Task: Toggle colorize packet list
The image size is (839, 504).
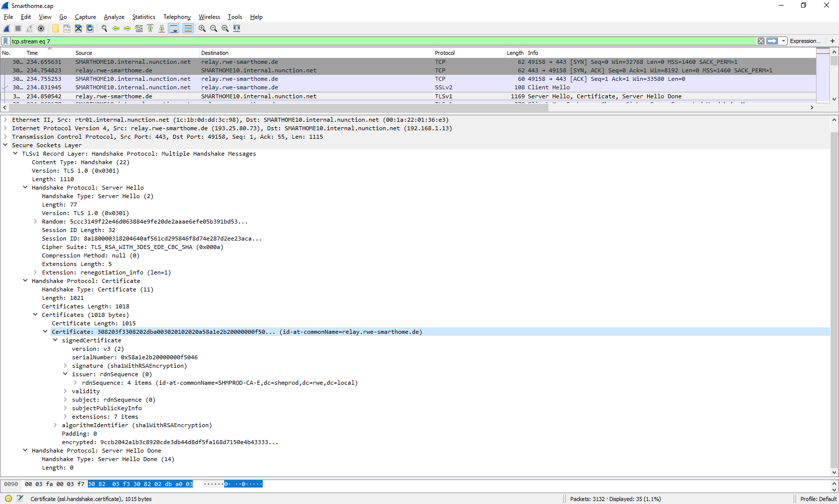Action: (x=188, y=28)
